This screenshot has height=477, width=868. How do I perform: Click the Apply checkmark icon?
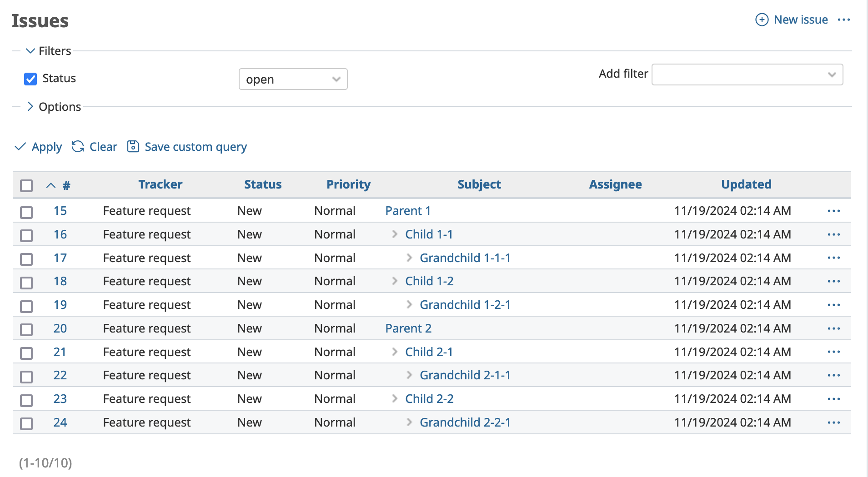[x=21, y=146]
